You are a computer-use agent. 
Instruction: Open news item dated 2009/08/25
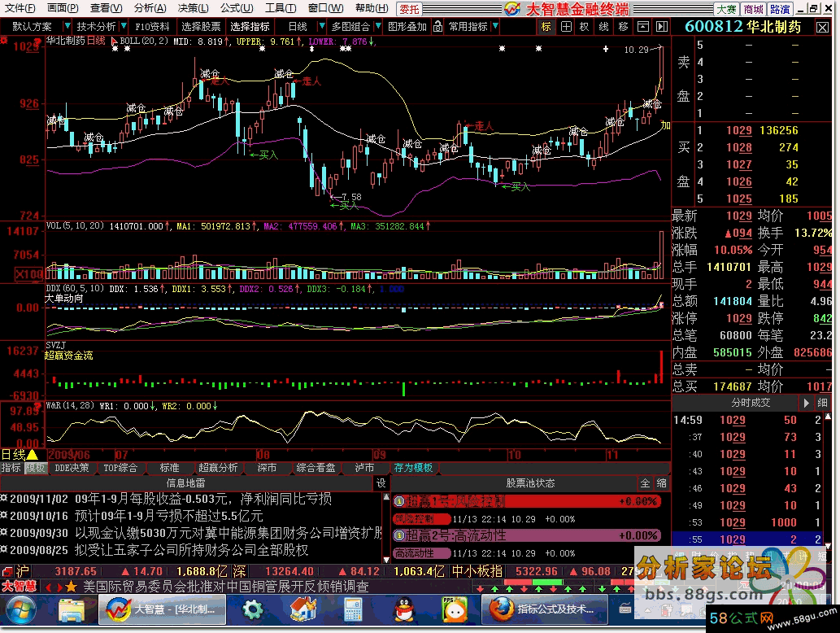[155, 550]
